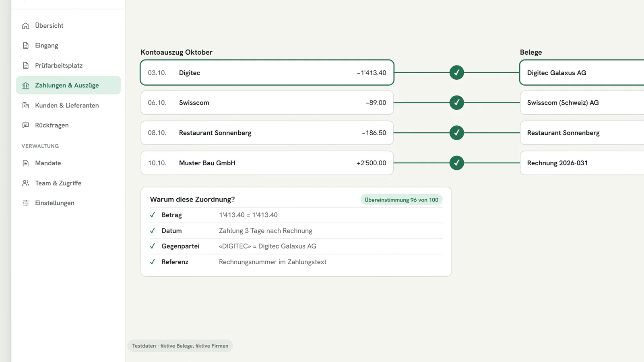Open the Digitec Galaxus AG receipt card
644x362 pixels.
coord(582,73)
